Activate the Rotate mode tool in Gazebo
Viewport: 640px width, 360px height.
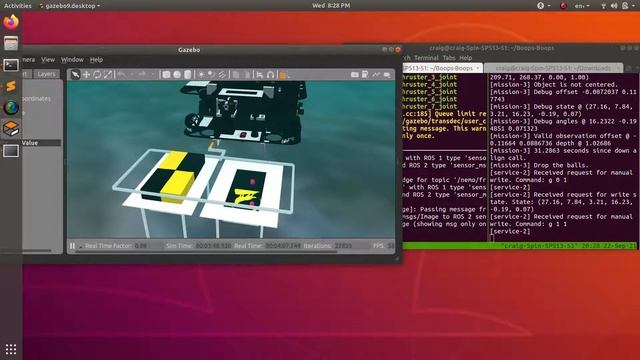97,75
